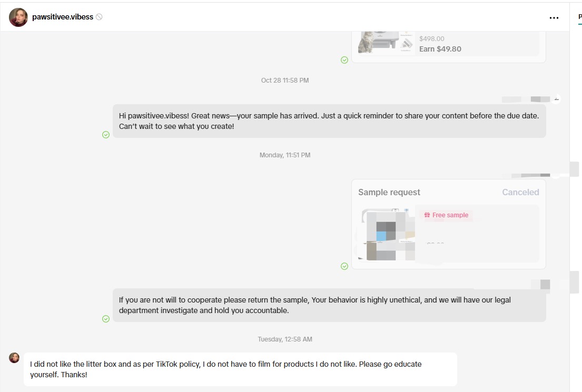This screenshot has width=582, height=392.
Task: Click the small sender avatar beside the litter box reply
Action: 14,358
